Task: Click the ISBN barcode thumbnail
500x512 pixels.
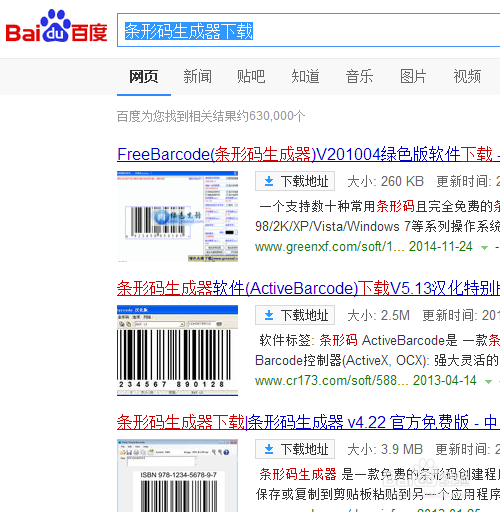Action: click(177, 476)
